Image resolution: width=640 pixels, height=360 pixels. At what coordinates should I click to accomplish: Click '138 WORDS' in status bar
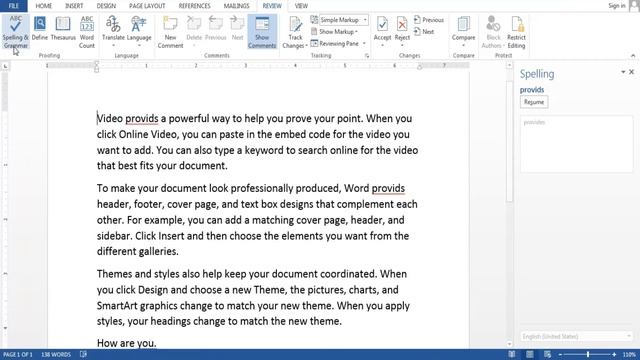tap(56, 354)
